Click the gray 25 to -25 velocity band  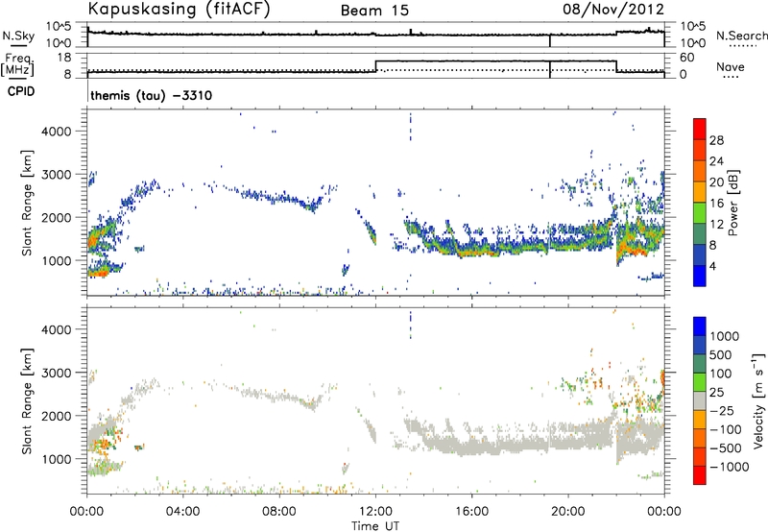pyautogui.click(x=700, y=400)
